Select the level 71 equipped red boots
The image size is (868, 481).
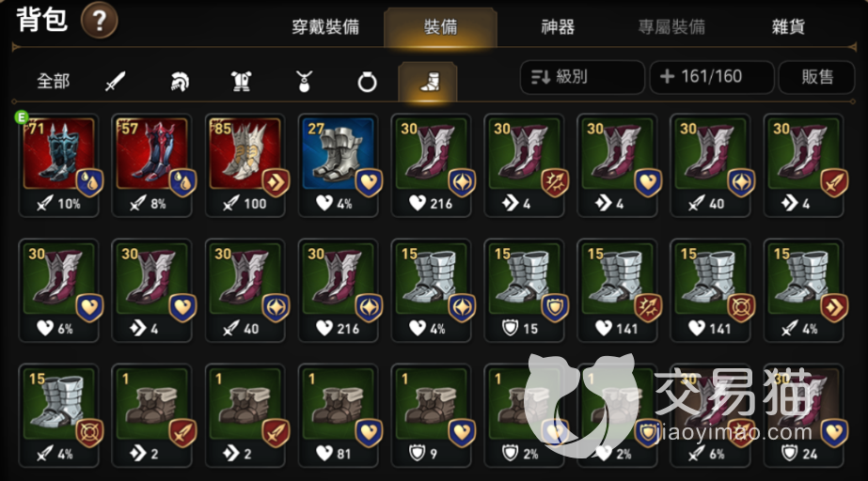point(58,164)
